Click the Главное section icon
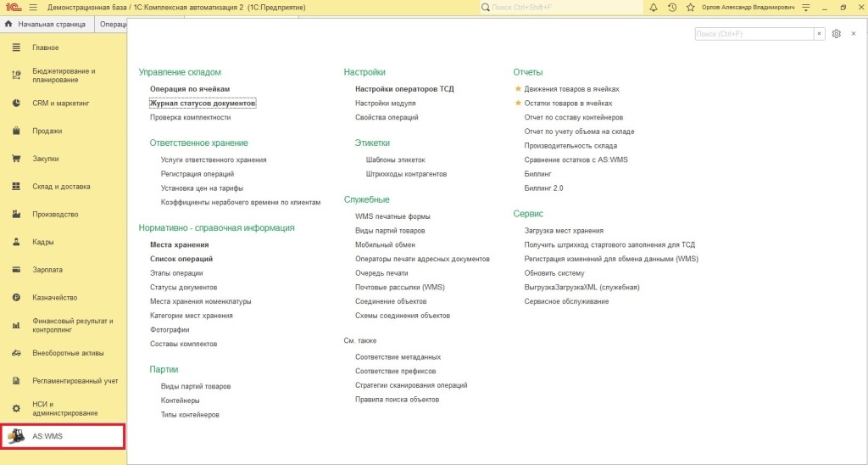Screen dimensions: 868x465 click(17, 48)
